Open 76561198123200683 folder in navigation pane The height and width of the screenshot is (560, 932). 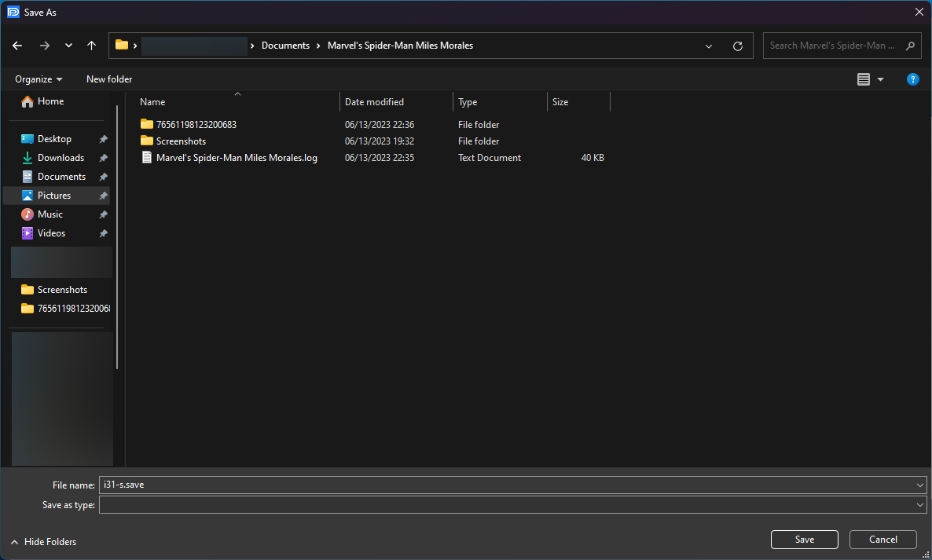(x=65, y=308)
